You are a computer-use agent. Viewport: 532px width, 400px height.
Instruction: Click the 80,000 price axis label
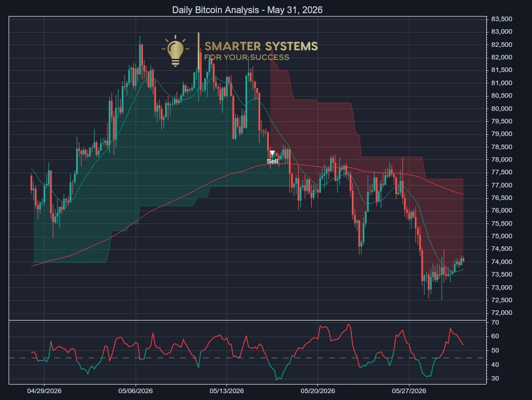(502, 109)
